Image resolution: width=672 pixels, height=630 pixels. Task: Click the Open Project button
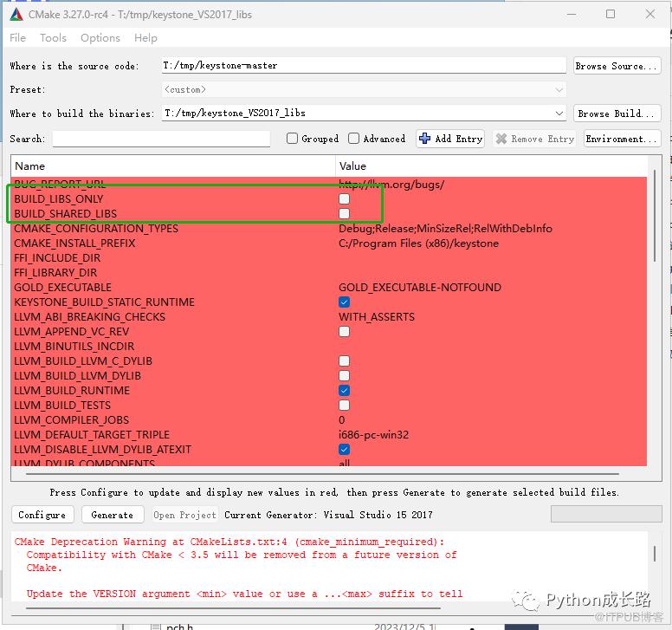tap(184, 515)
